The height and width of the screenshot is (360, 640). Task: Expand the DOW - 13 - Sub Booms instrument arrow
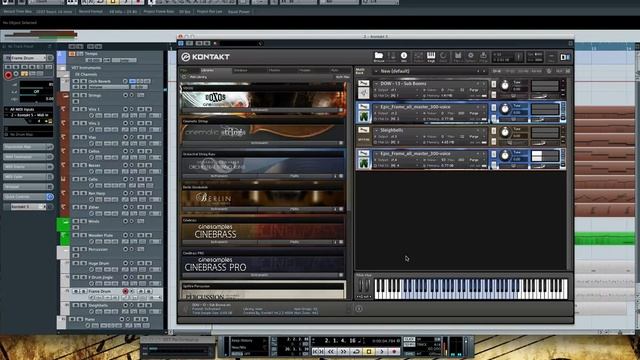pos(376,84)
